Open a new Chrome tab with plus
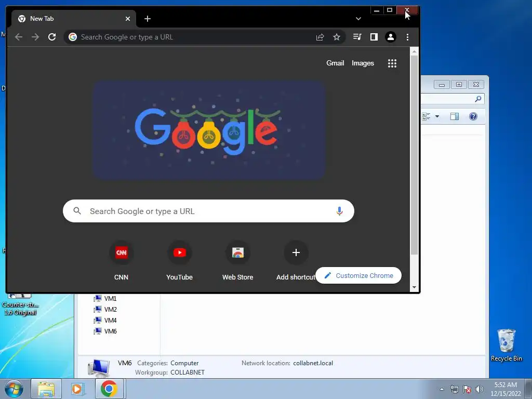This screenshot has width=532, height=399. pyautogui.click(x=147, y=19)
